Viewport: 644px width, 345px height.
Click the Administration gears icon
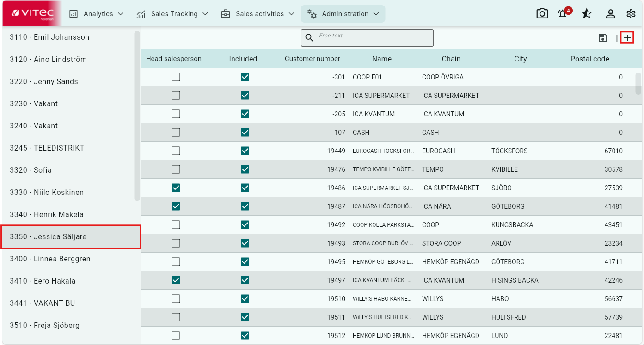click(x=312, y=14)
